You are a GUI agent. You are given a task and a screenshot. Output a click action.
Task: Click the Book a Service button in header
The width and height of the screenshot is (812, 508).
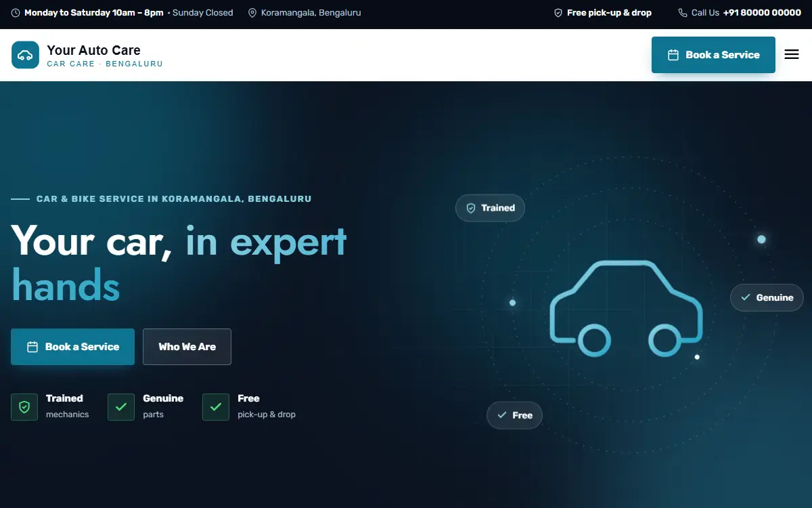(x=713, y=55)
